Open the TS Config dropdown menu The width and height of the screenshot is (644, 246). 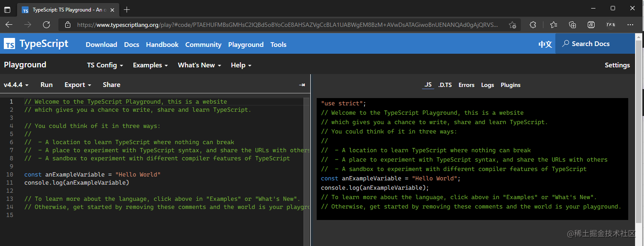(x=105, y=65)
